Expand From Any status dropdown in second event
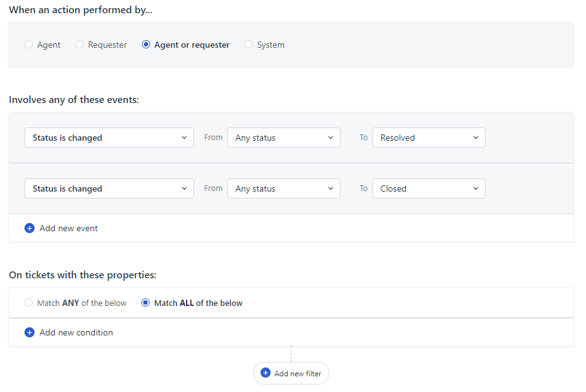Screen dimensions: 586x392 click(x=284, y=188)
